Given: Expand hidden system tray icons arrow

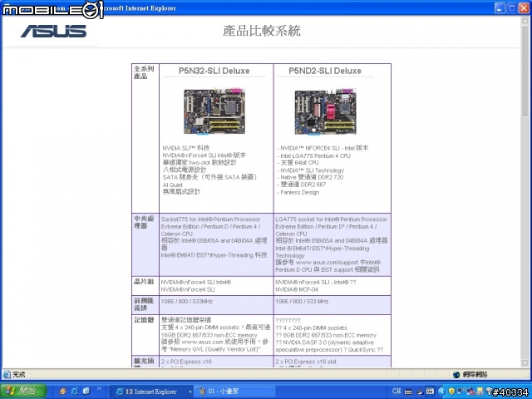Looking at the screenshot, I should pos(441,392).
